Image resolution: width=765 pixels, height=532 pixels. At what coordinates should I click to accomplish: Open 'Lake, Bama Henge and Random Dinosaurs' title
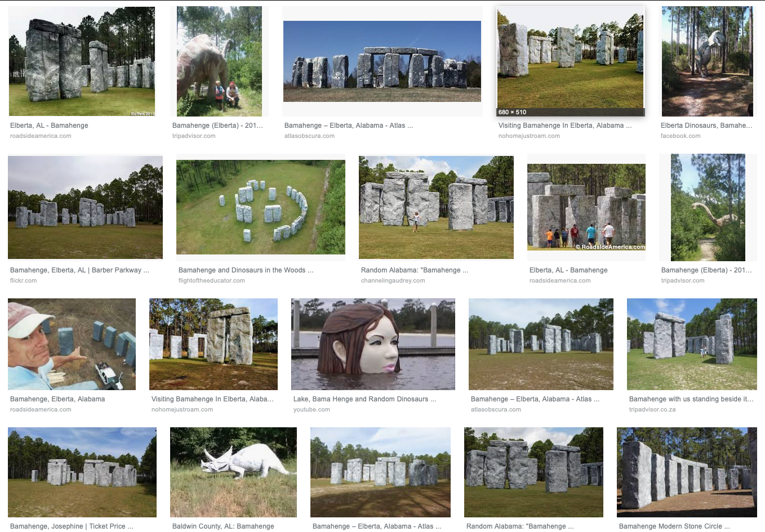364,399
